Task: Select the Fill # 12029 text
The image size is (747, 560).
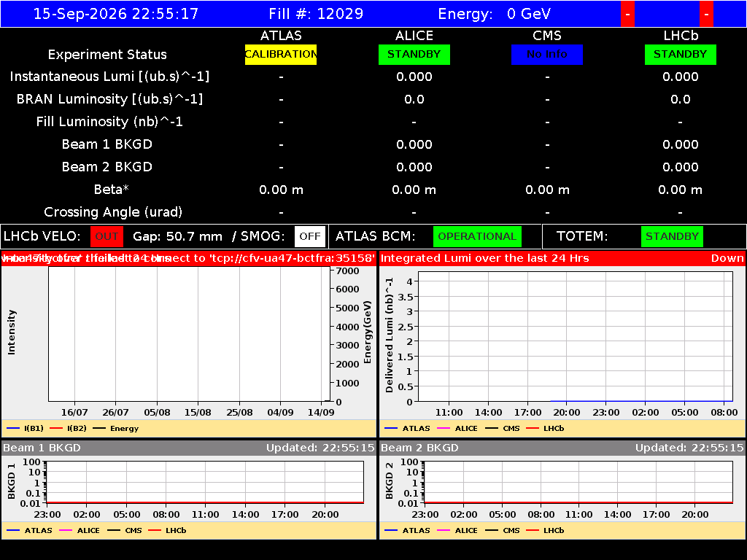Action: [316, 14]
